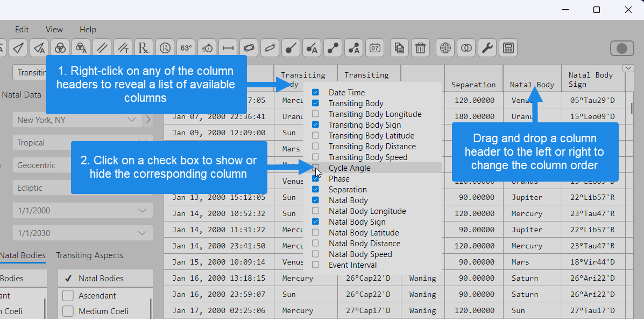Tick the Ascendant natal body checkbox
Viewport: 644px width, 319px height.
pos(68,295)
